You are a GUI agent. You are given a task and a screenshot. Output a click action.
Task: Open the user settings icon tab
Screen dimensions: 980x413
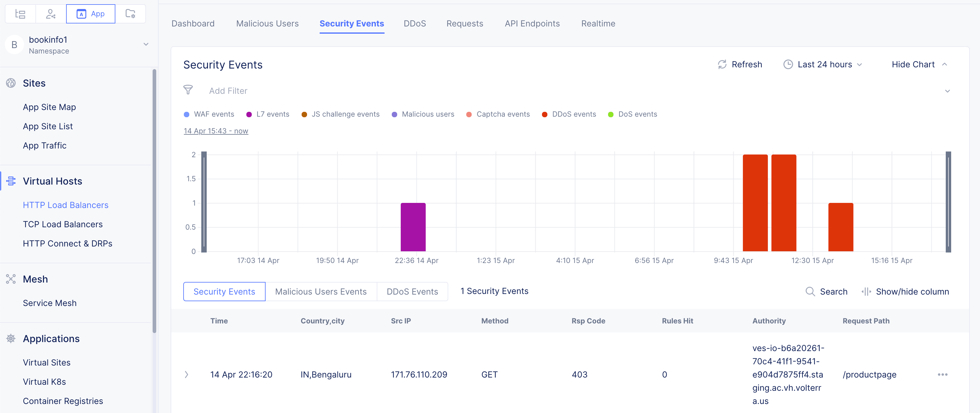click(50, 14)
